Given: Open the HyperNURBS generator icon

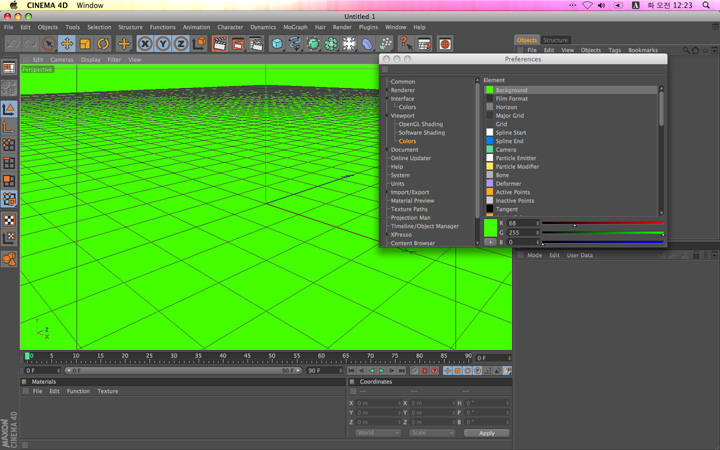Looking at the screenshot, I should pos(313,44).
